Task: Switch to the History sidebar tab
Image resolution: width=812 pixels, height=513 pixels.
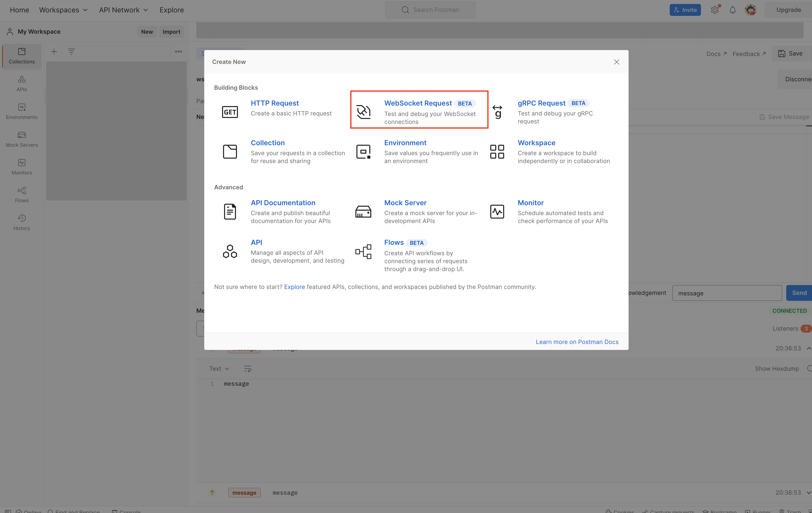Action: 22,222
